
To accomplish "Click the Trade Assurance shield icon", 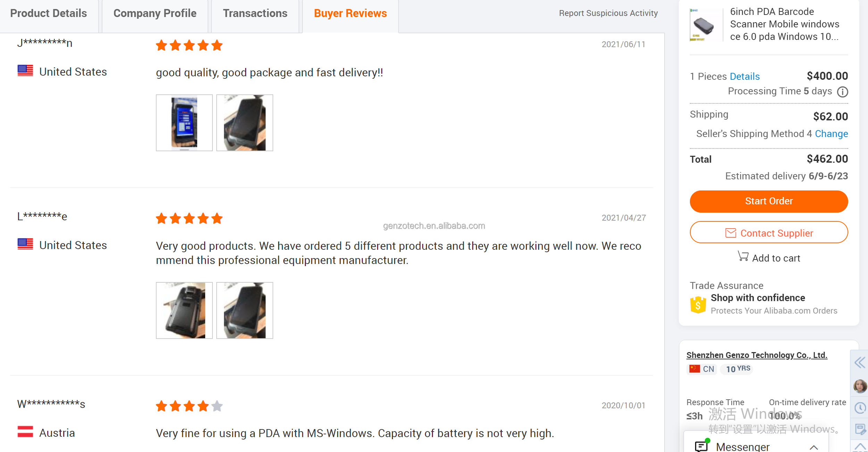I will (698, 305).
